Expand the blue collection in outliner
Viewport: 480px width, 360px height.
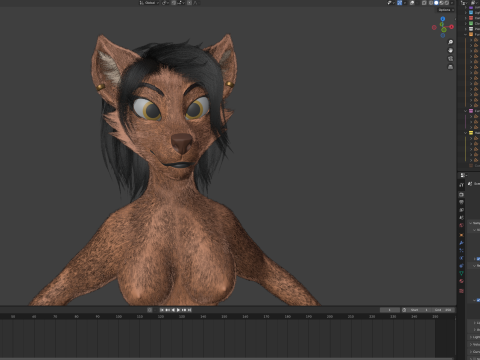[466, 13]
